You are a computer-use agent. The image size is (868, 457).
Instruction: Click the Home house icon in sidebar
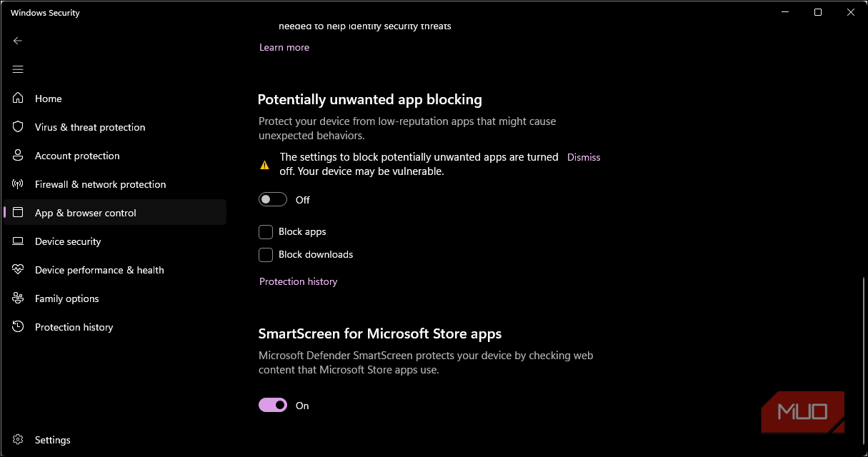coord(19,99)
